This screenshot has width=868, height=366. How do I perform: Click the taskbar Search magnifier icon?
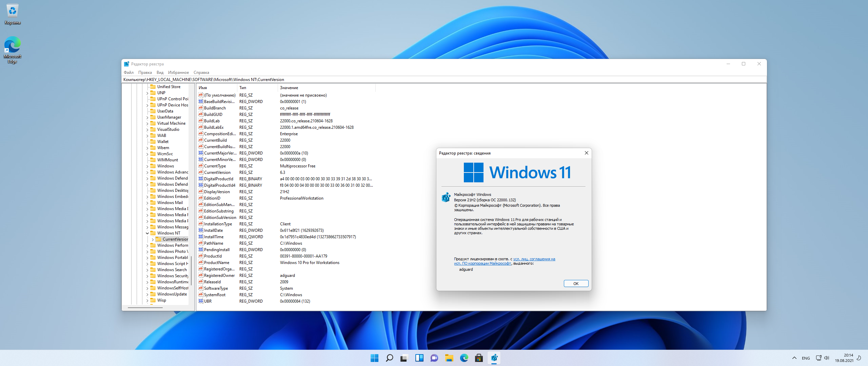(389, 358)
